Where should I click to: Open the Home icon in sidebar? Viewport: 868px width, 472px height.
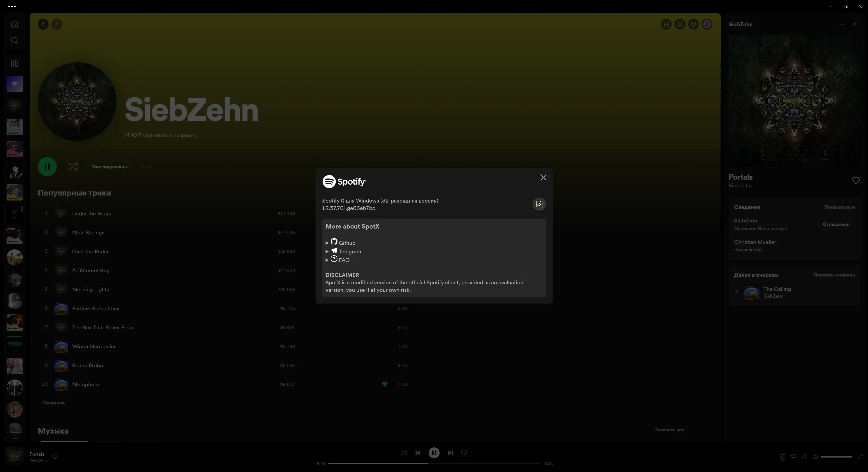tap(14, 24)
